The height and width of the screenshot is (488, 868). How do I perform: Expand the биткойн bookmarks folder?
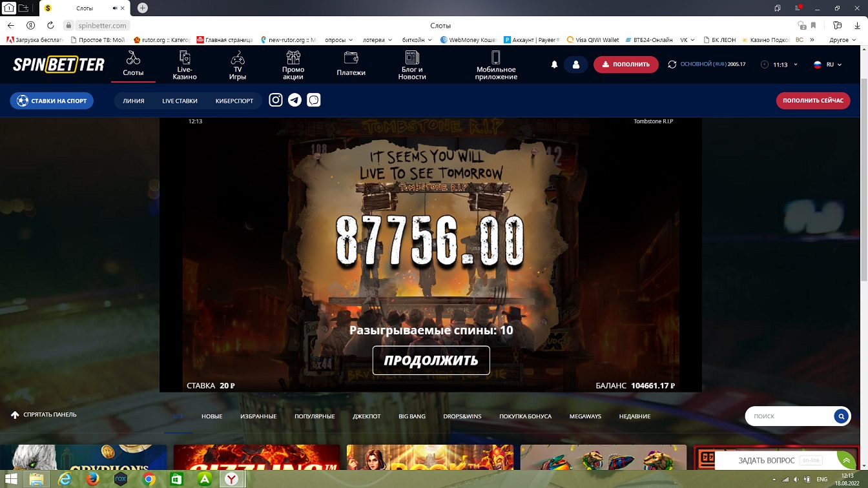417,39
